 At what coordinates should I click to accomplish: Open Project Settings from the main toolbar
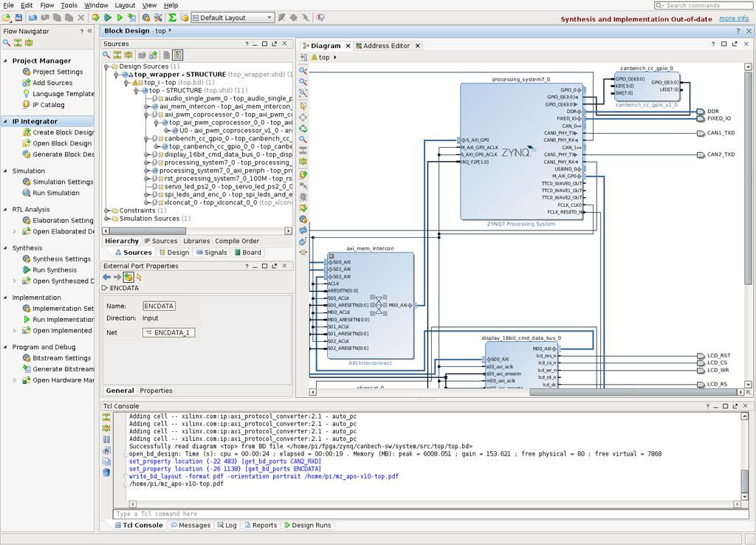click(146, 18)
